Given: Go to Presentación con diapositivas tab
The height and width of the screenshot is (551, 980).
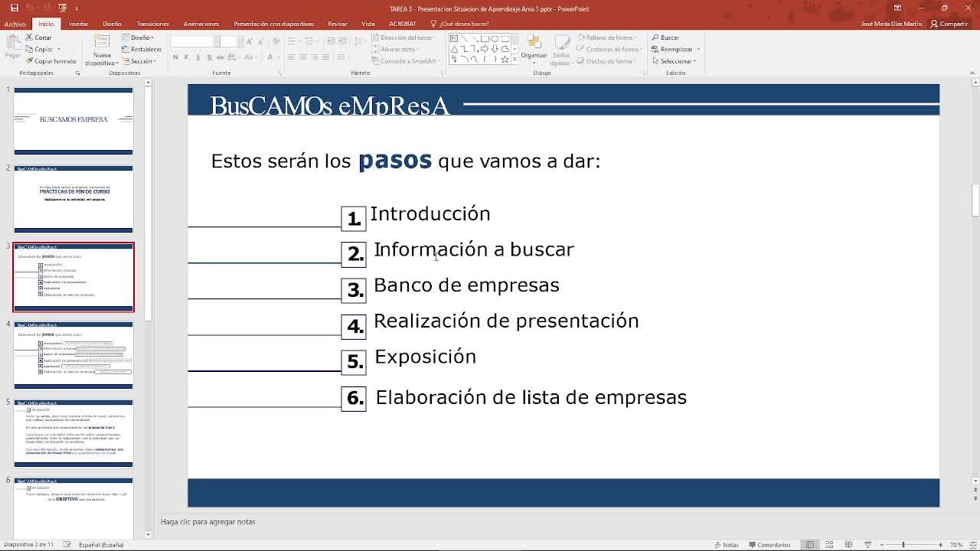Looking at the screenshot, I should coord(273,24).
